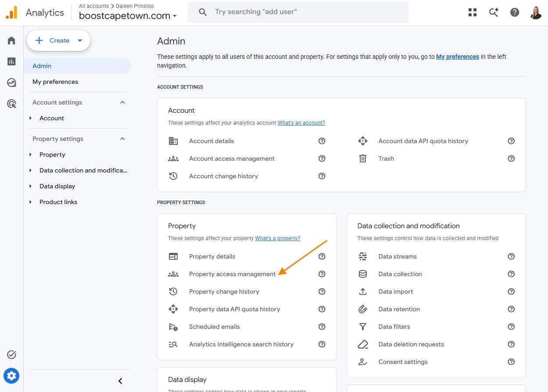This screenshot has height=392, width=548.
Task: Show help for Account data API quota history
Action: (511, 141)
